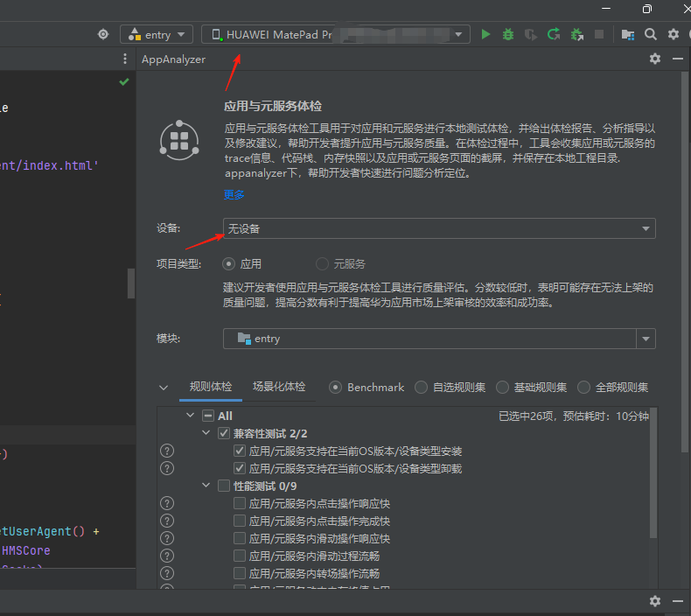Click 已选中26项 estimated time text
This screenshot has width=691, height=616.
[573, 416]
